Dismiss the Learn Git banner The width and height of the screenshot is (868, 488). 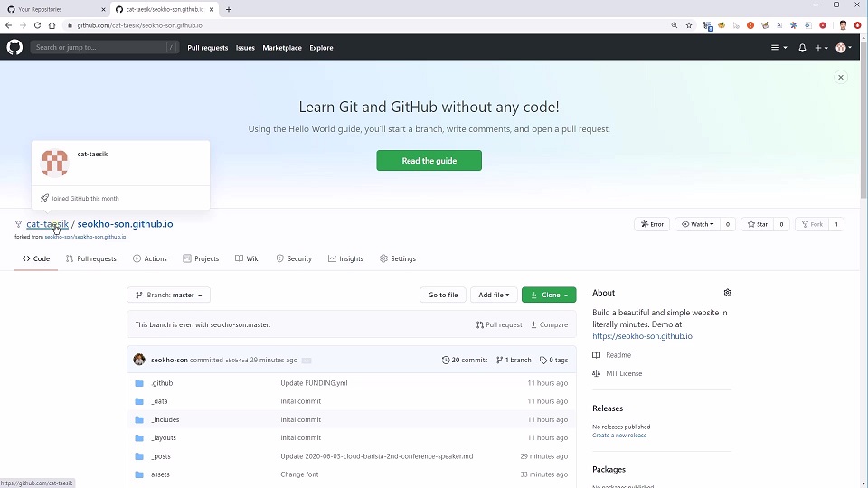coord(840,78)
